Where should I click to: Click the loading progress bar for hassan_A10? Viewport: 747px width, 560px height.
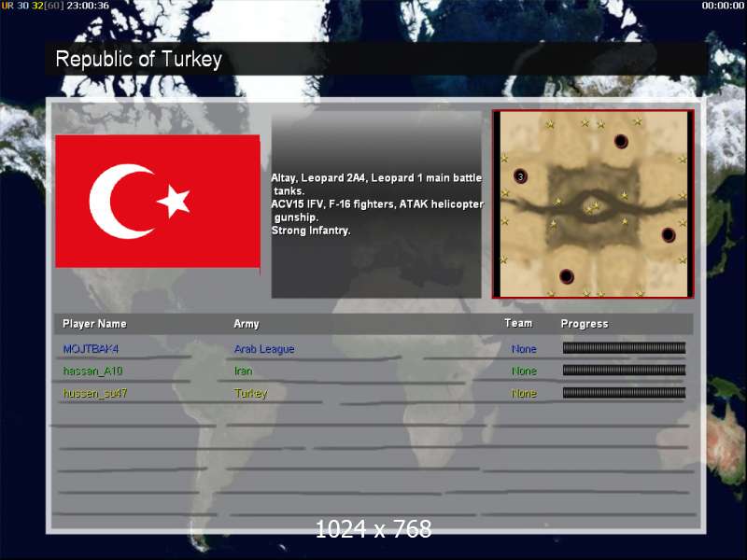(x=624, y=370)
